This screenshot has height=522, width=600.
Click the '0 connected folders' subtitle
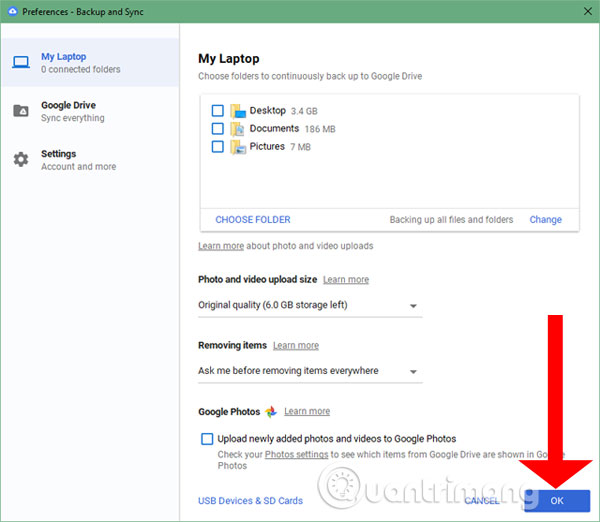click(x=81, y=69)
